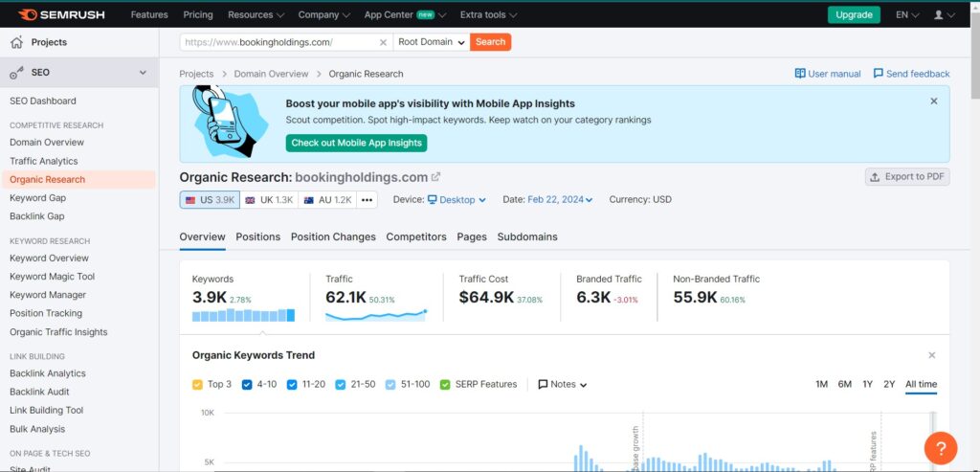Click the Keywords bar mini chart
Viewport: 980px width, 472px height.
pyautogui.click(x=243, y=315)
